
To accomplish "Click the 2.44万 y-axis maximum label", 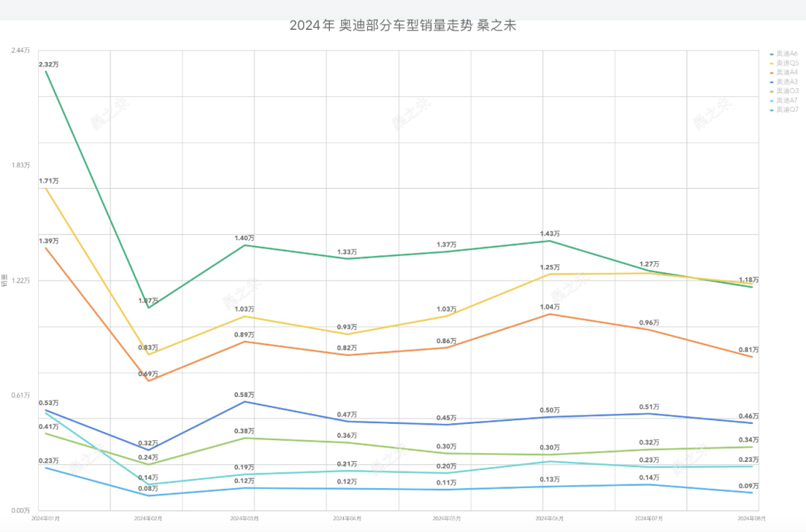I will pos(20,50).
